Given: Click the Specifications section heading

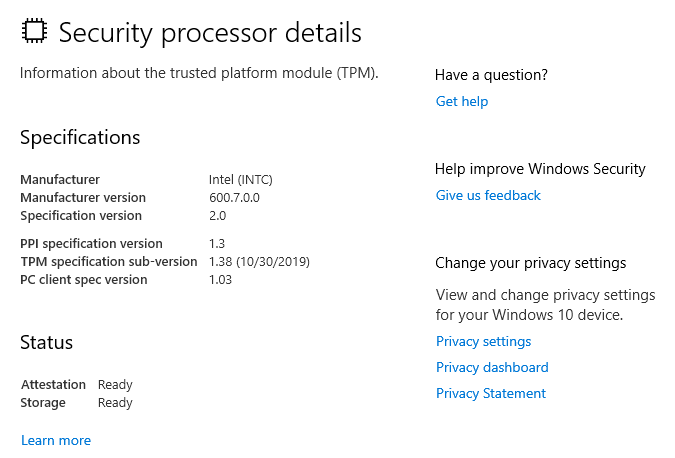Looking at the screenshot, I should [80, 137].
